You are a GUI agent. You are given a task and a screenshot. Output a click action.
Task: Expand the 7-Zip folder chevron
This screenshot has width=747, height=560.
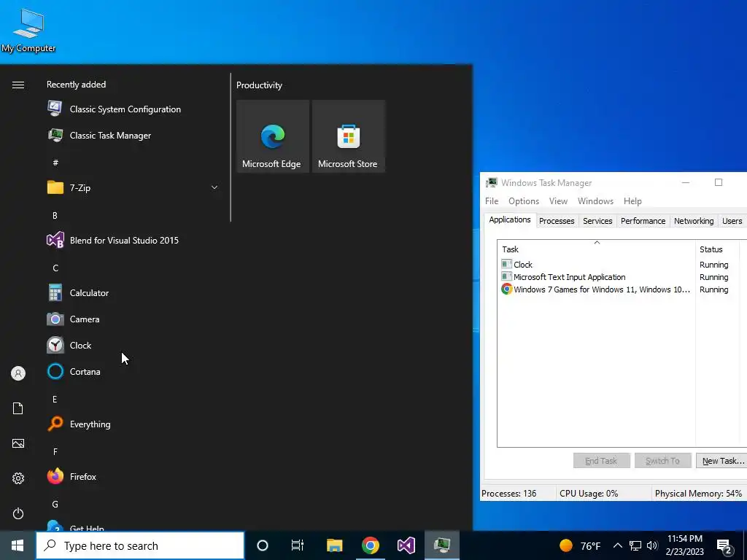(214, 187)
